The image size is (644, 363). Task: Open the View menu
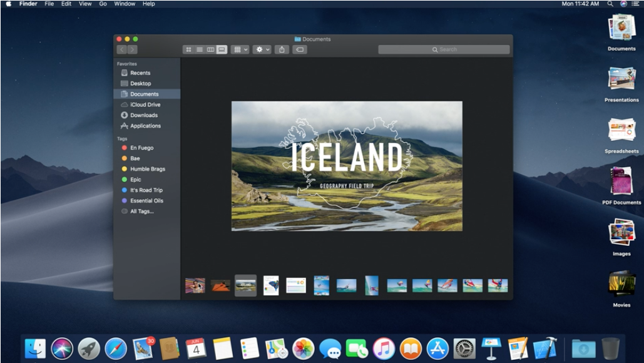point(85,4)
